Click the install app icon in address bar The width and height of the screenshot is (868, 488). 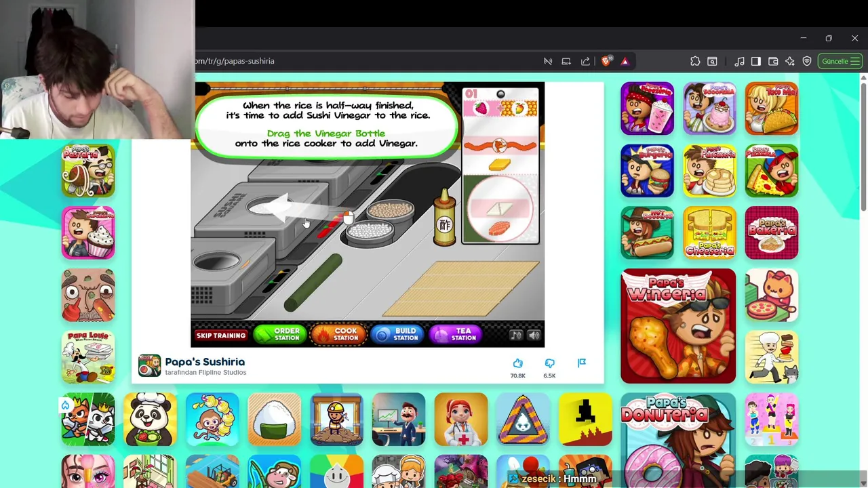566,61
